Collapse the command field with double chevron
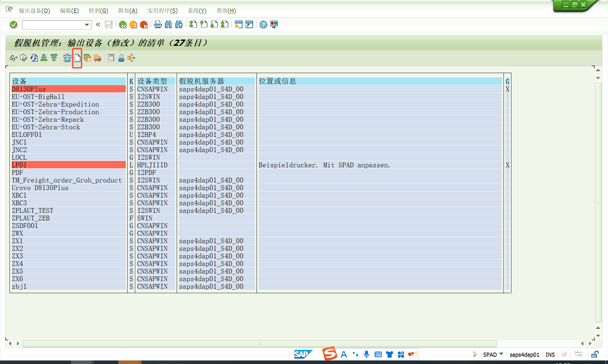This screenshot has height=364, width=608. 98,25
